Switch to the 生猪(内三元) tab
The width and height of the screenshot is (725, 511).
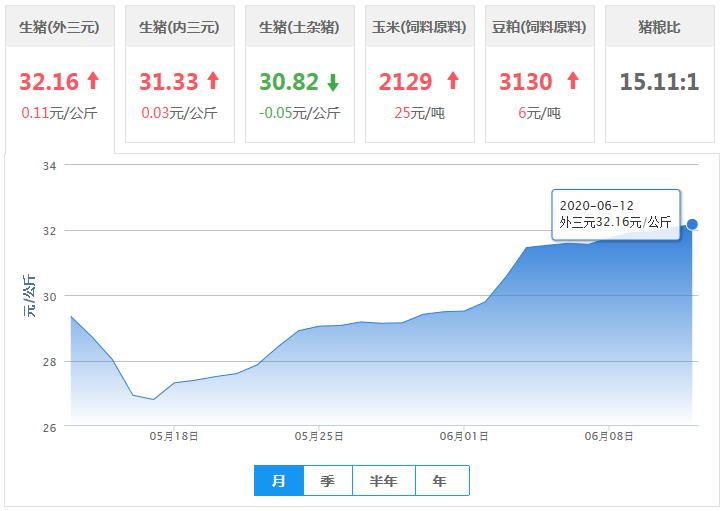pos(179,27)
